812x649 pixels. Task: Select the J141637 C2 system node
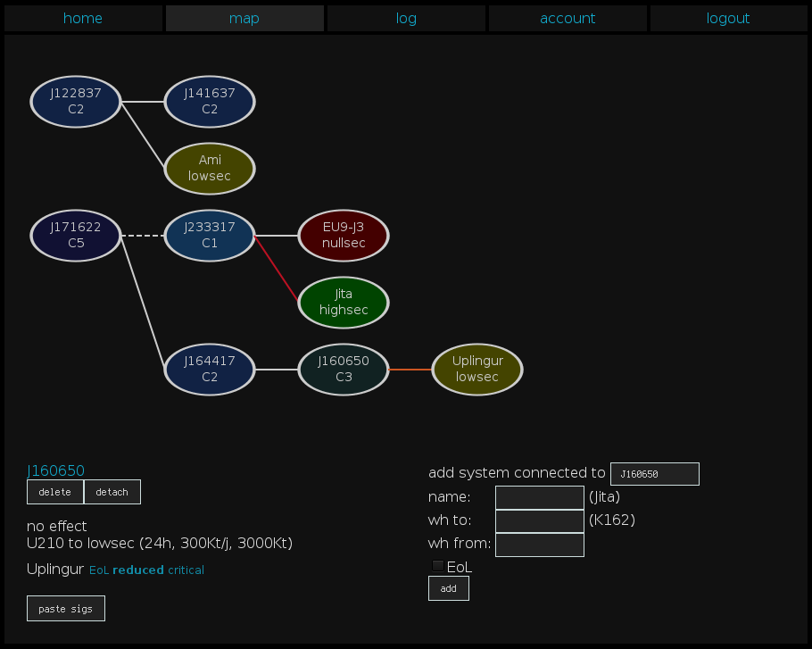coord(210,102)
